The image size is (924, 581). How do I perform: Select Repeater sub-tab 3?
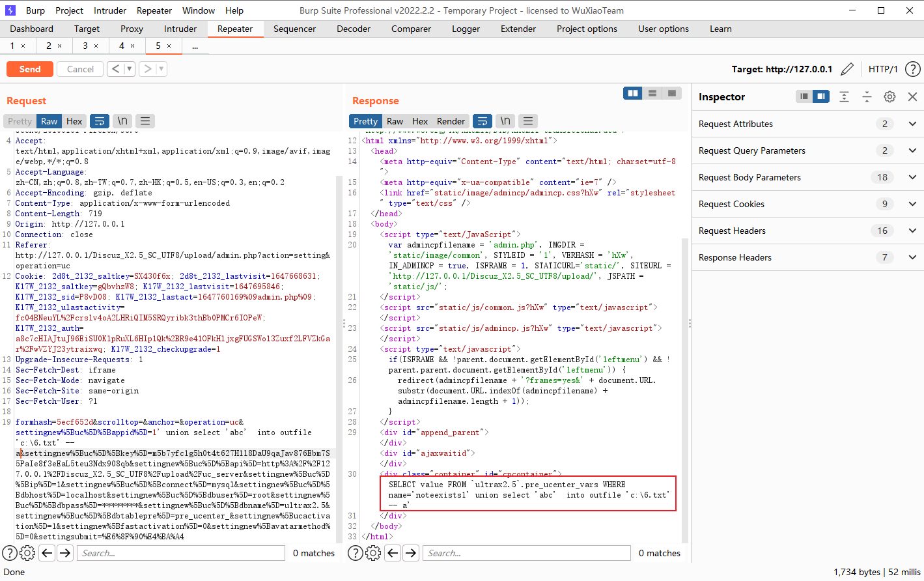pos(85,46)
